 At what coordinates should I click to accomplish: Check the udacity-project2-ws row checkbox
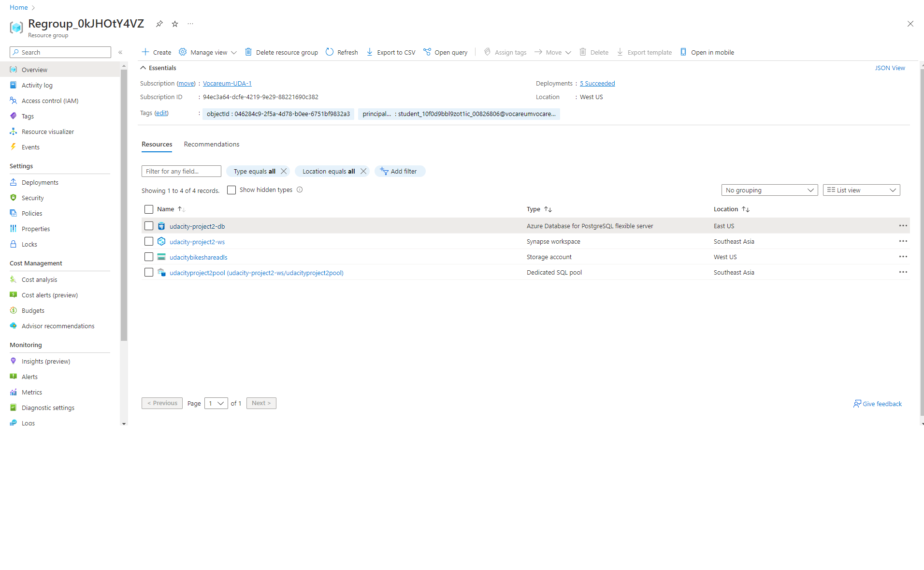point(149,241)
